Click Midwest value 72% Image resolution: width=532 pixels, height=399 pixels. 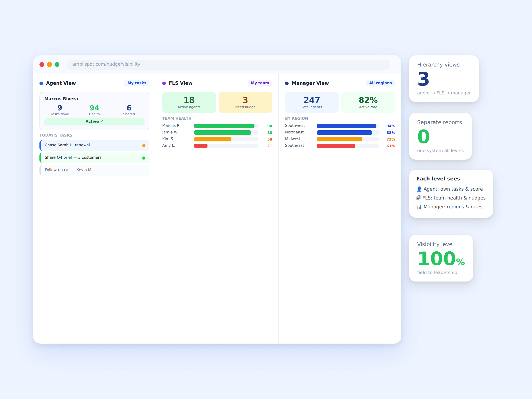[391, 139]
